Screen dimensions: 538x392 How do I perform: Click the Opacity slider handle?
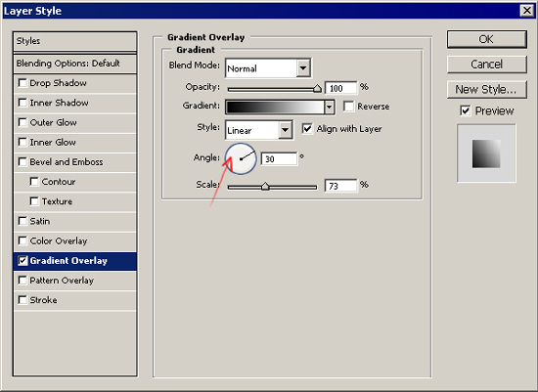tap(317, 89)
